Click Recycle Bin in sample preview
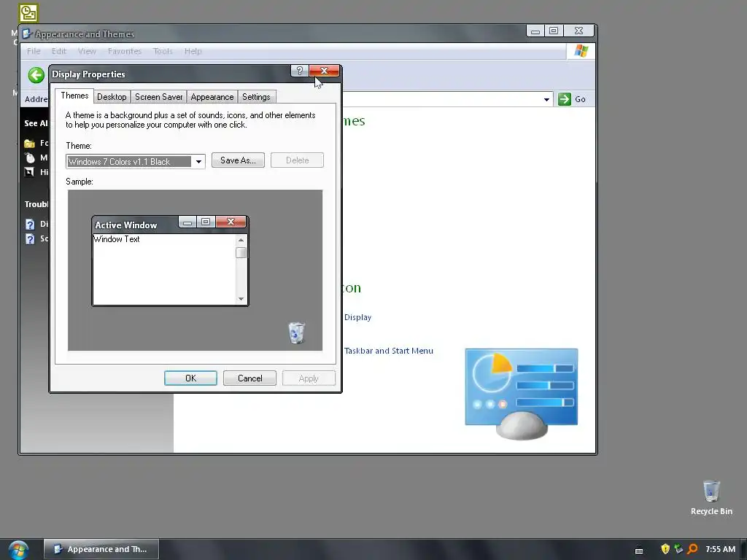Image resolution: width=747 pixels, height=560 pixels. (x=296, y=332)
